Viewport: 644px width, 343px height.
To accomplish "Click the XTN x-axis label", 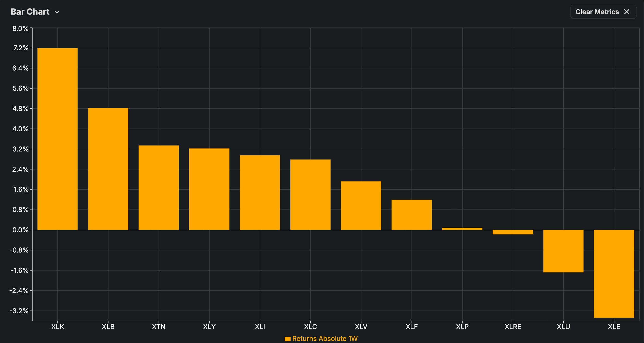I will 159,327.
